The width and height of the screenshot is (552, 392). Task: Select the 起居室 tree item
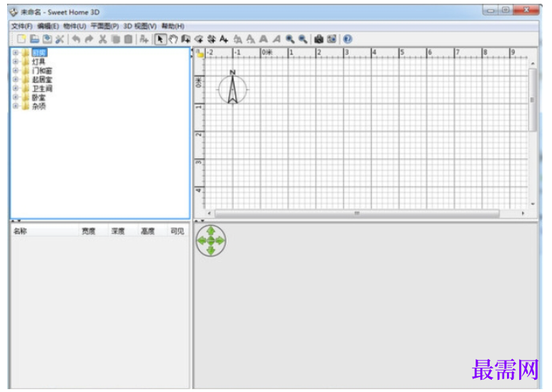[42, 79]
